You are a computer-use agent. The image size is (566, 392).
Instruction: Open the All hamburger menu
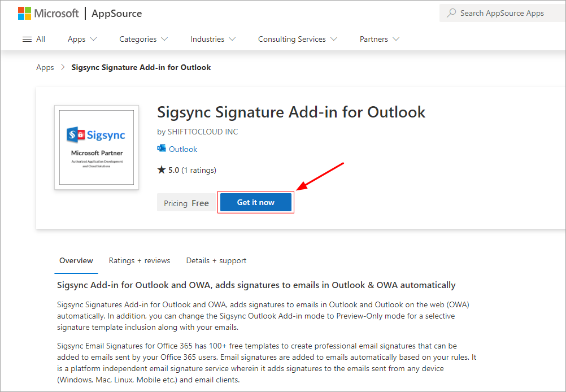pyautogui.click(x=34, y=39)
